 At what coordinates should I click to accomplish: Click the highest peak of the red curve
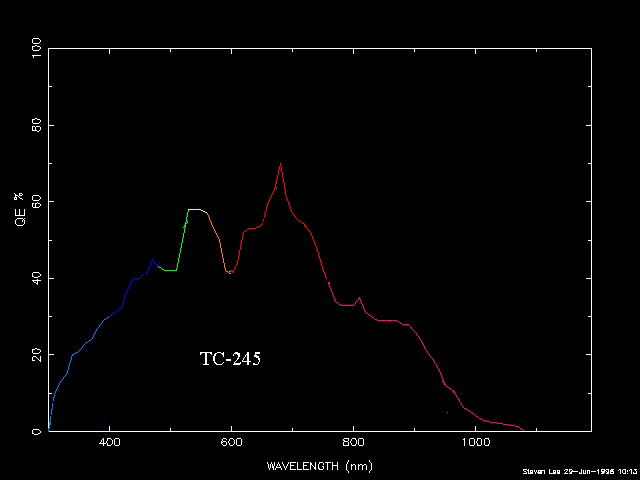click(281, 164)
